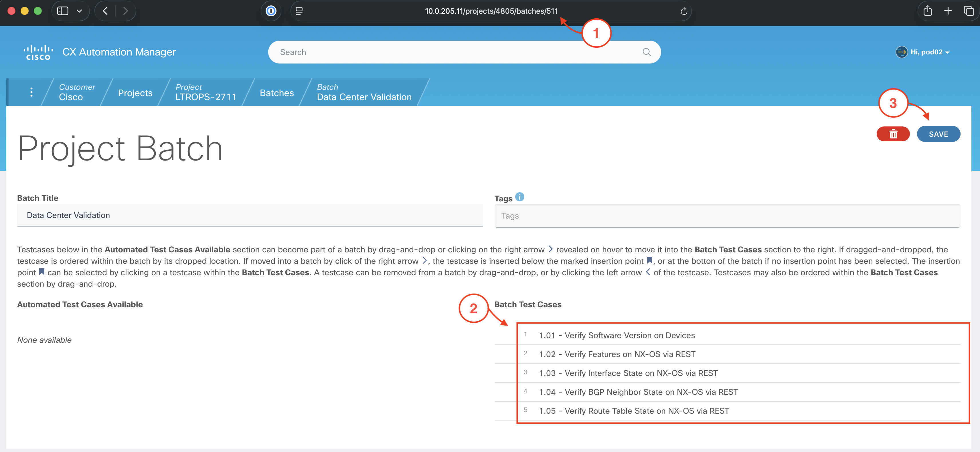Select the Verify BGP Neighbor State testcase

(x=638, y=392)
